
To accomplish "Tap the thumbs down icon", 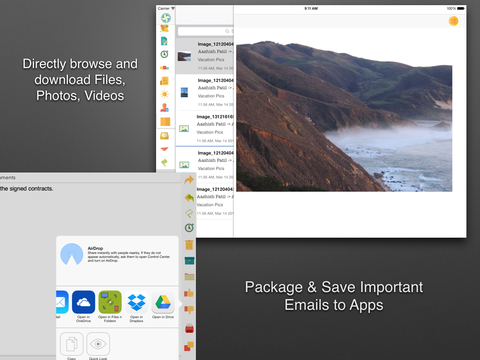I will pyautogui.click(x=189, y=310).
